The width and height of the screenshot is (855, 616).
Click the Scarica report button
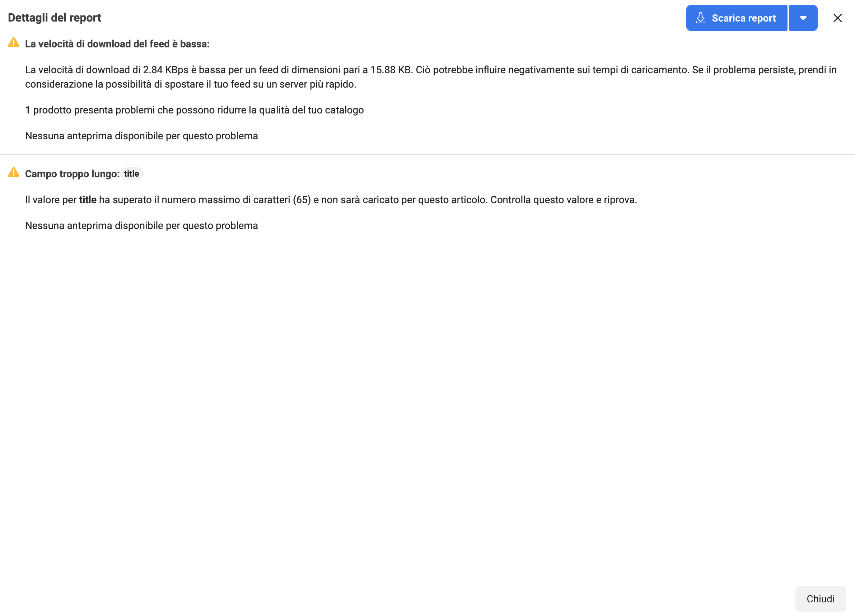[736, 18]
